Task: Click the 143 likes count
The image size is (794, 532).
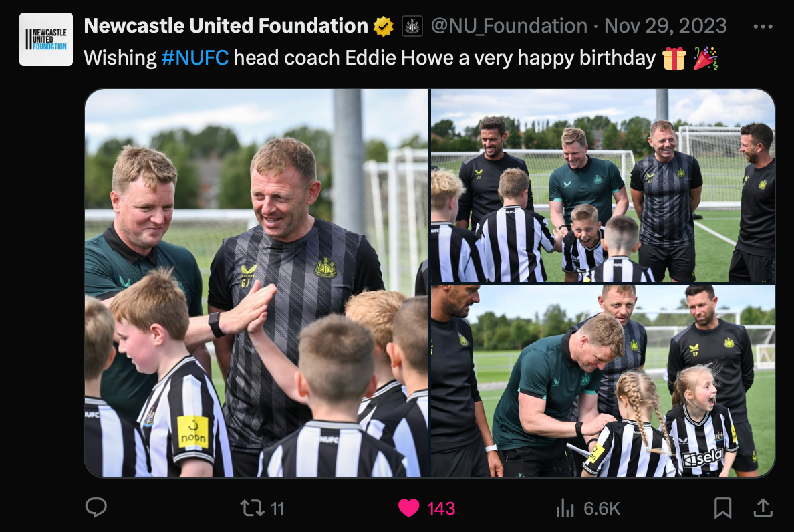Action: click(x=441, y=508)
